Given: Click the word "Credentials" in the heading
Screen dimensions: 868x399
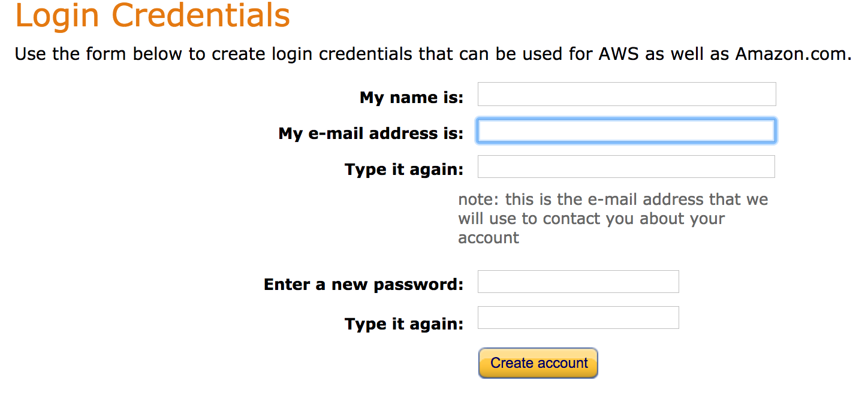Looking at the screenshot, I should (x=201, y=16).
